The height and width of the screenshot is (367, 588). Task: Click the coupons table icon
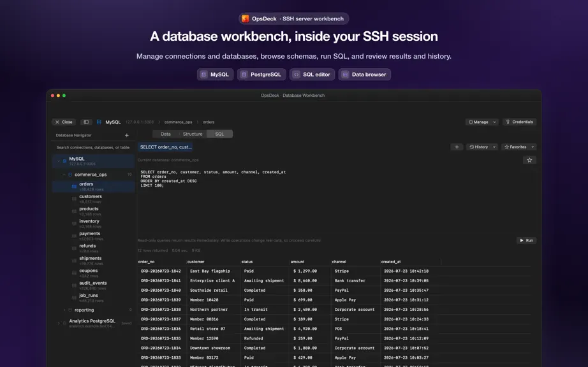coord(74,273)
